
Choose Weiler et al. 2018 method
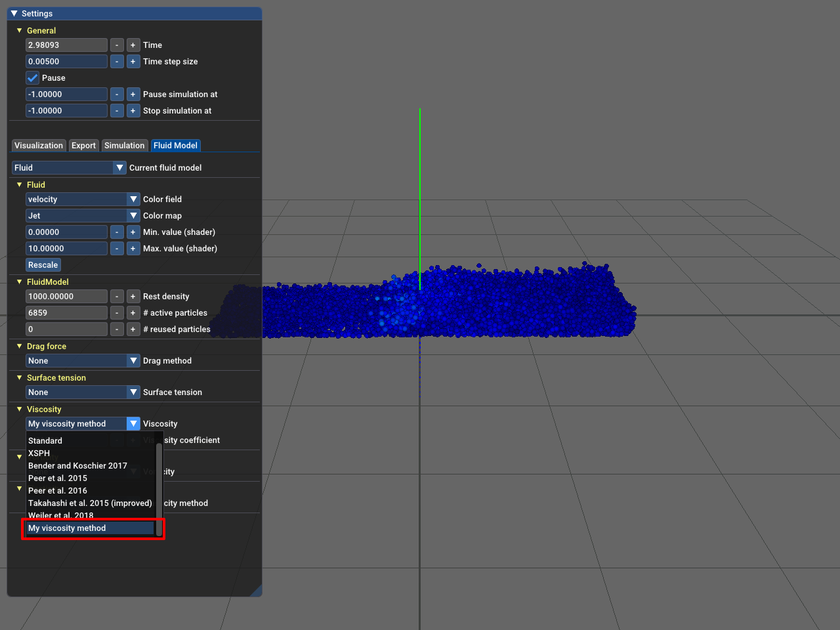91,516
